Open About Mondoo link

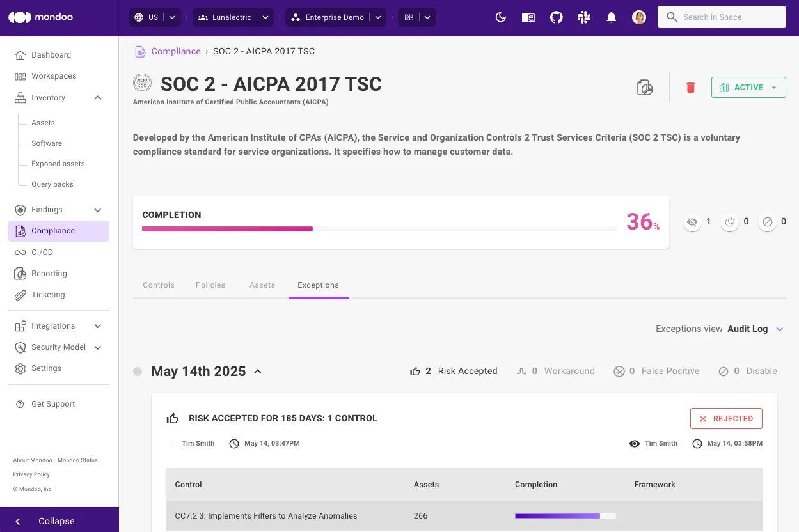click(x=33, y=460)
